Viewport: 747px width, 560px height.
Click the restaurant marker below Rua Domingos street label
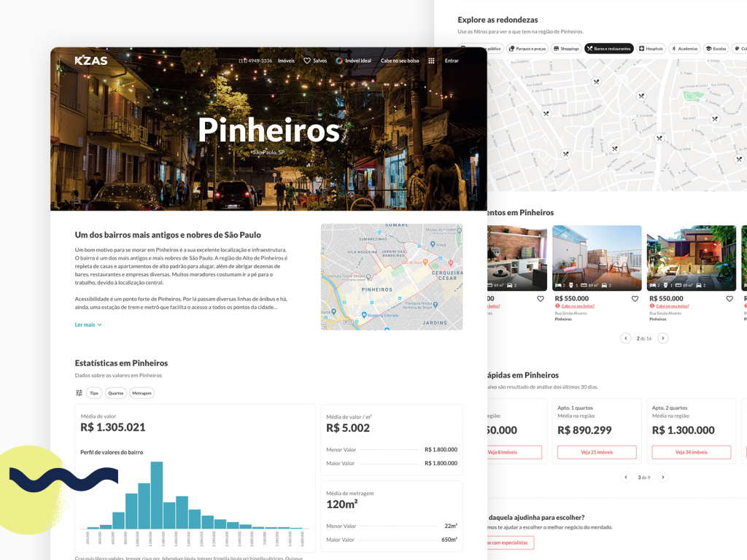615,149
